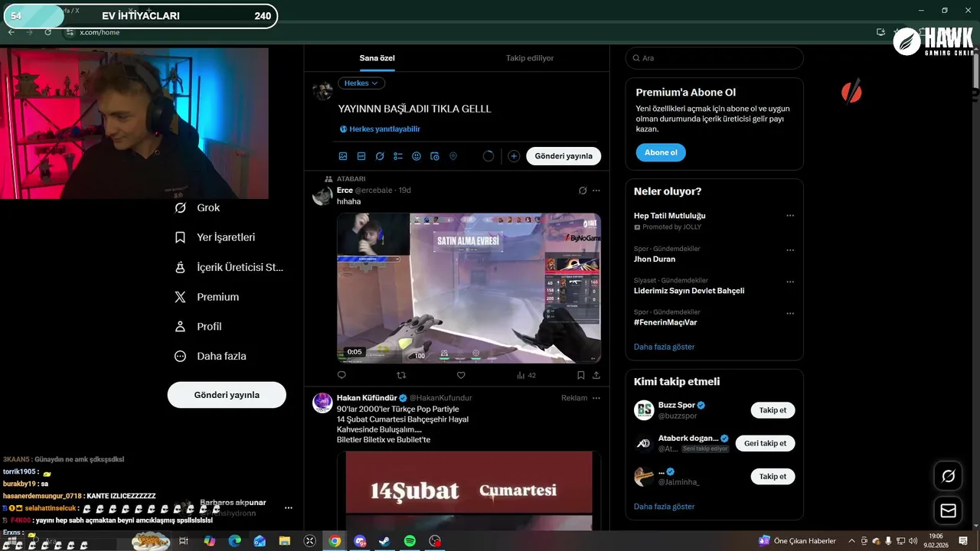The image size is (980, 551).
Task: Switch to Takip ediliyor tab
Action: (530, 58)
